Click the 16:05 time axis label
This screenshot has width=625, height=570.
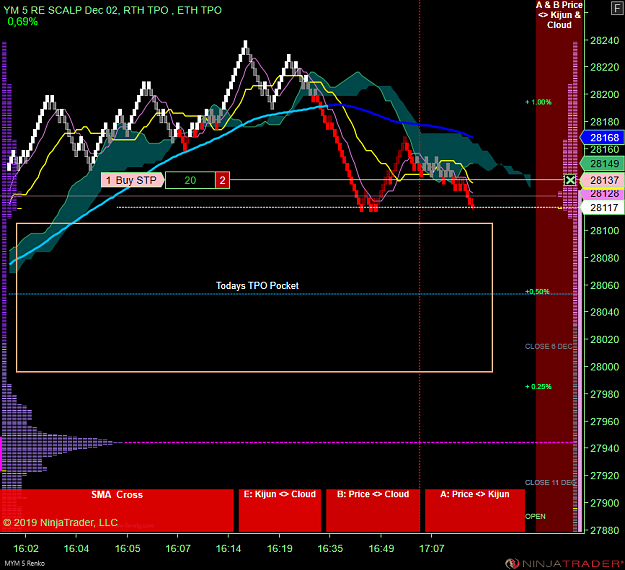(x=128, y=549)
